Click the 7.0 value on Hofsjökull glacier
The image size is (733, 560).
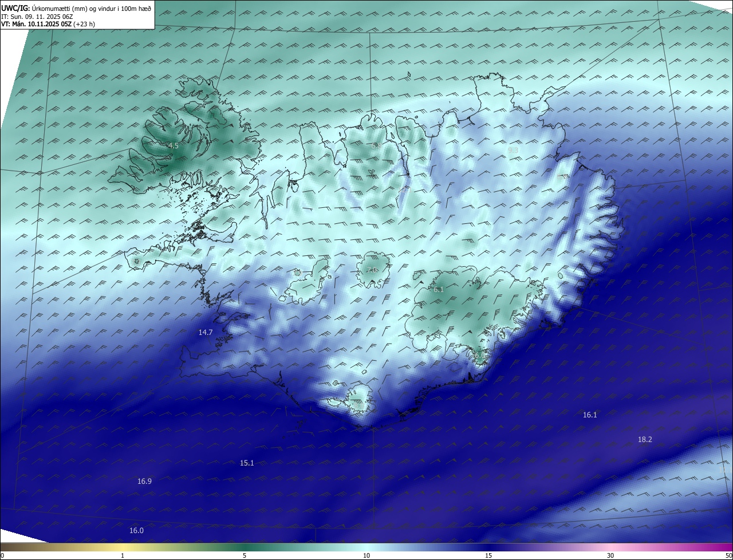click(x=373, y=270)
